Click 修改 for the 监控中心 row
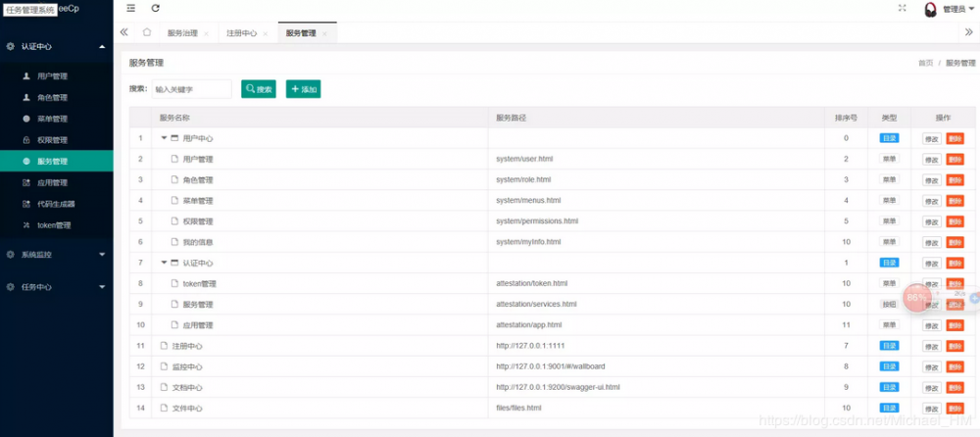Screen dimensions: 980x437 [932, 367]
